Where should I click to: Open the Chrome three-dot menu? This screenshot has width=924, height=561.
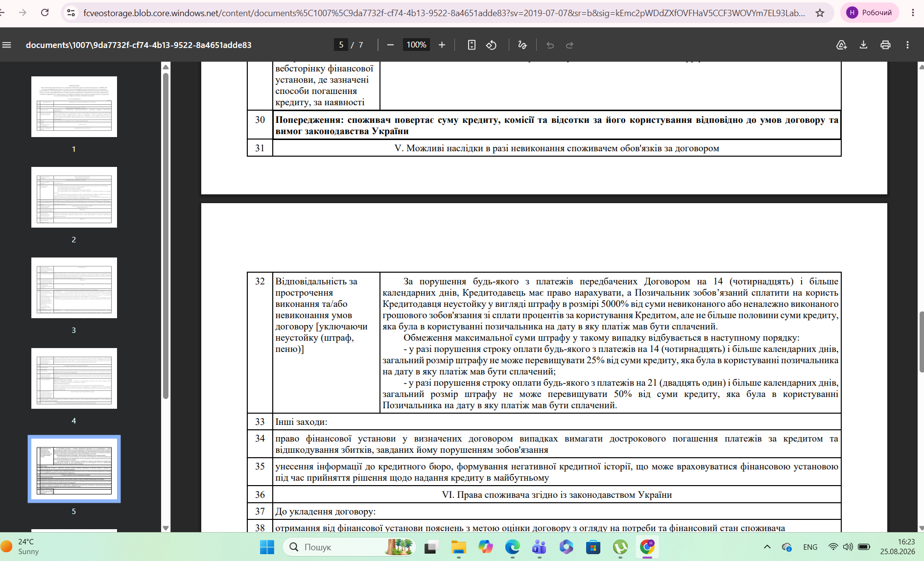pos(913,13)
